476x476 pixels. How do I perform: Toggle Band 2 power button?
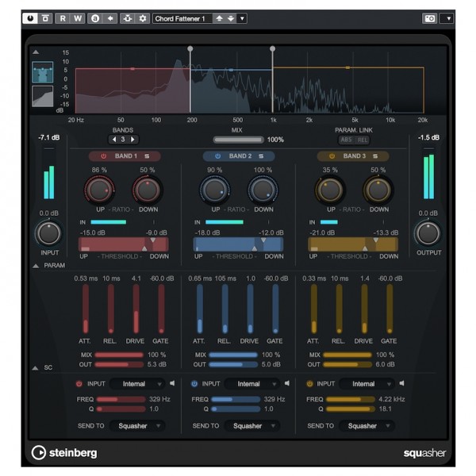click(x=217, y=156)
